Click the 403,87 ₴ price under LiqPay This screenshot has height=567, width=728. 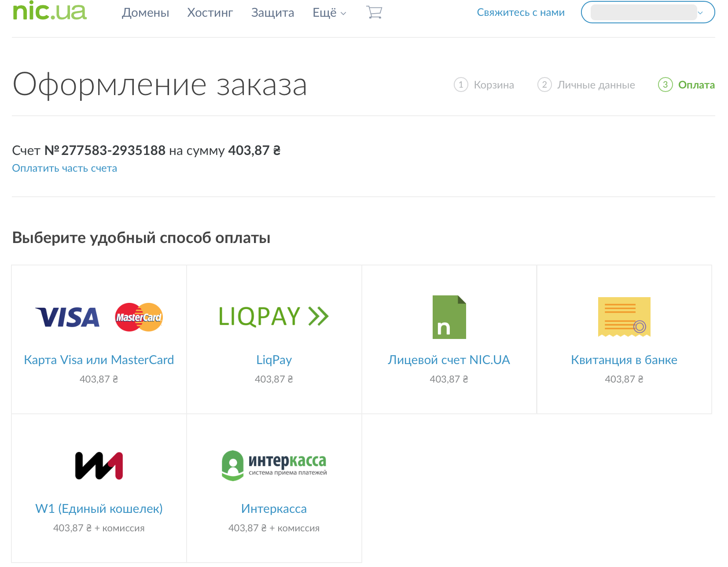click(274, 379)
